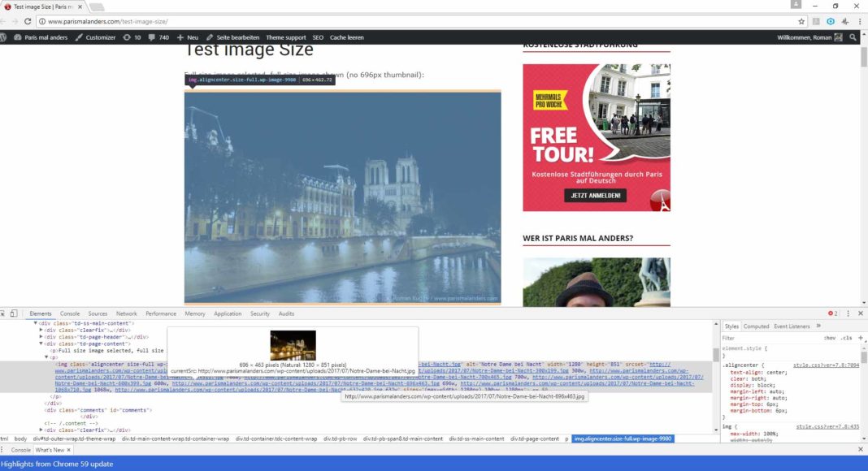
Task: Click the site information icon in address bar
Action: coord(42,21)
